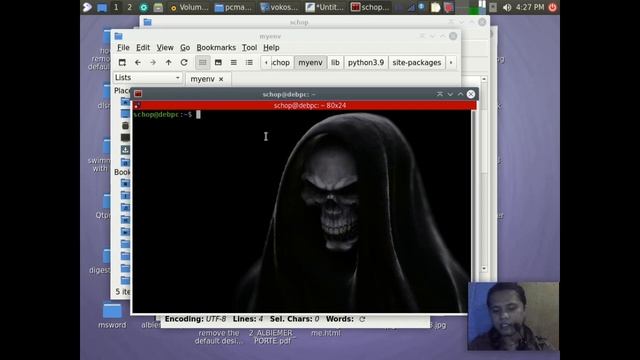Open the main application menu in the panel

pos(87,7)
